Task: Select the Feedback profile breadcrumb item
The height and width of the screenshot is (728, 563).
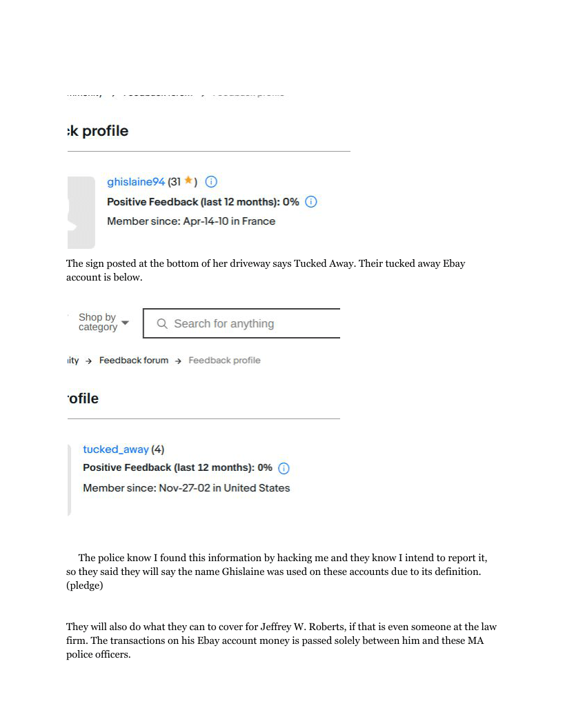Action: click(x=224, y=360)
